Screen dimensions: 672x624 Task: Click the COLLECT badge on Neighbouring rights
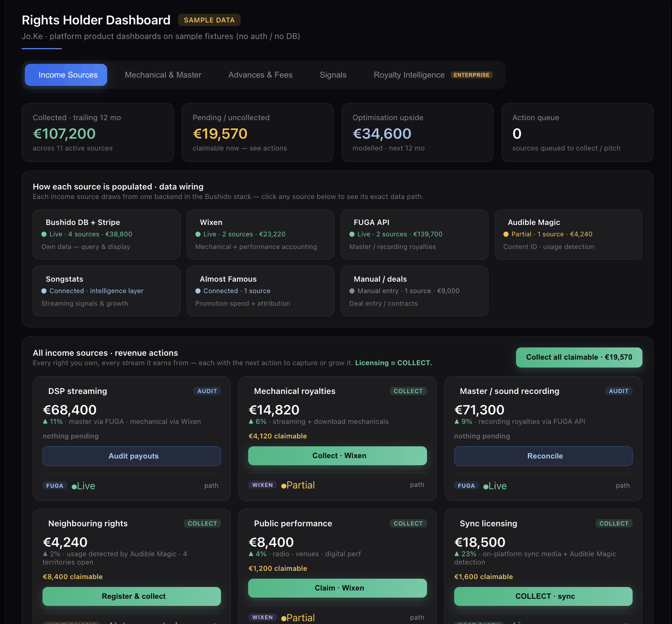coord(202,524)
